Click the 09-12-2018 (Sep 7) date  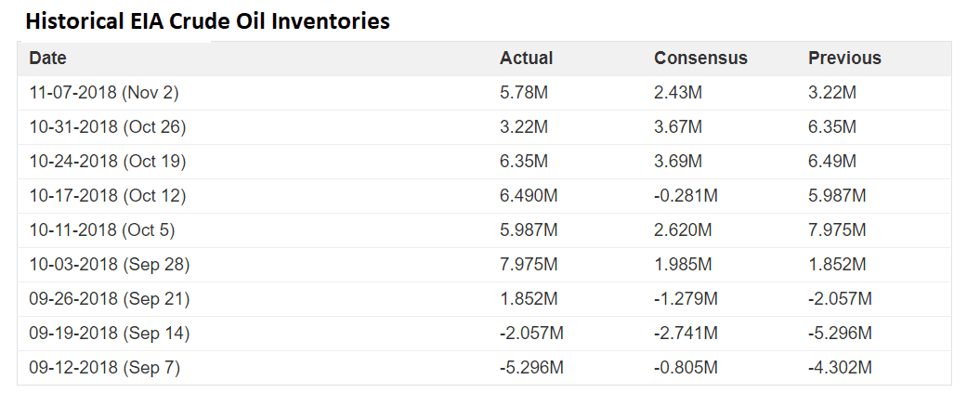click(x=105, y=368)
